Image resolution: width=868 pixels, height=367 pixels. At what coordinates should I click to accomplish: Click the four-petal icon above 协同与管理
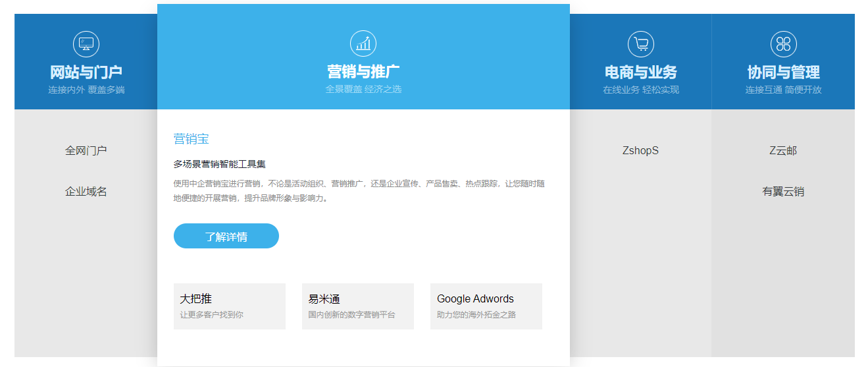(784, 44)
